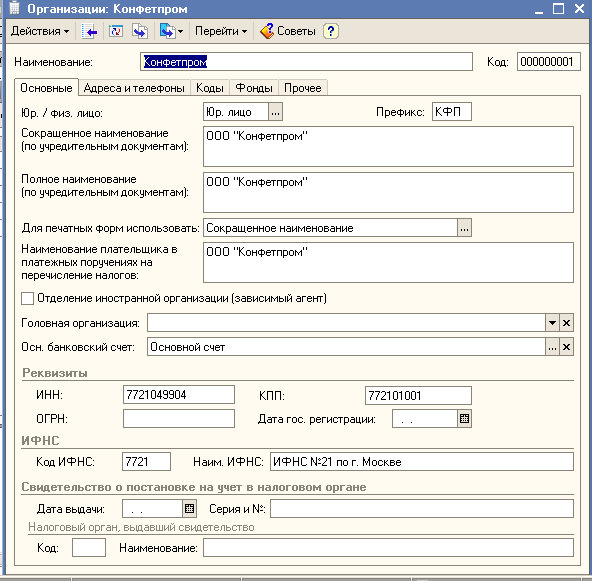Open help with the question mark icon
This screenshot has height=581, width=592.
pos(331,31)
